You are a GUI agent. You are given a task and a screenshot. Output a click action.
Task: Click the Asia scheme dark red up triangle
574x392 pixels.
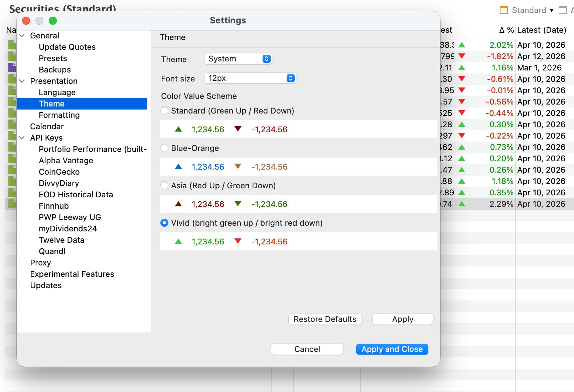tap(178, 204)
